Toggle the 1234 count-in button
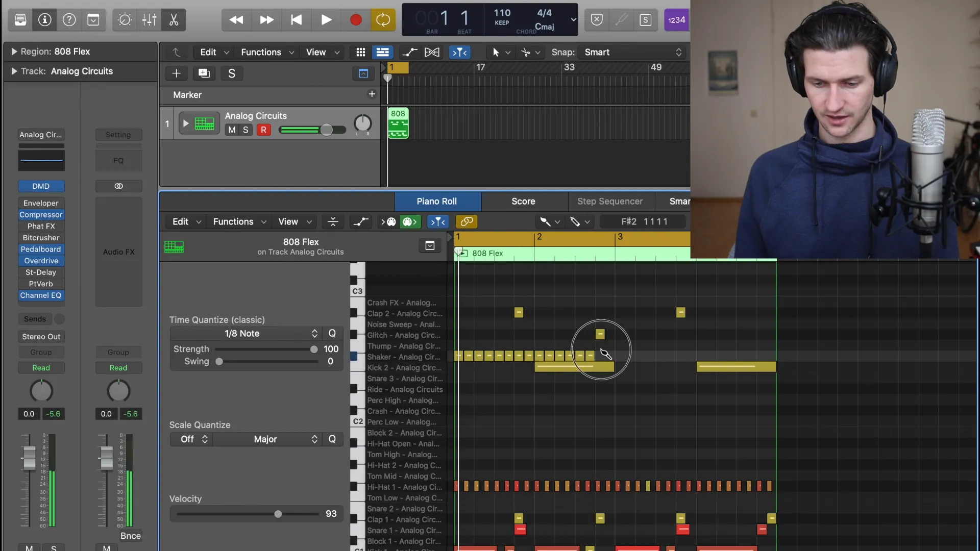Image resolution: width=980 pixels, height=551 pixels. pyautogui.click(x=677, y=20)
